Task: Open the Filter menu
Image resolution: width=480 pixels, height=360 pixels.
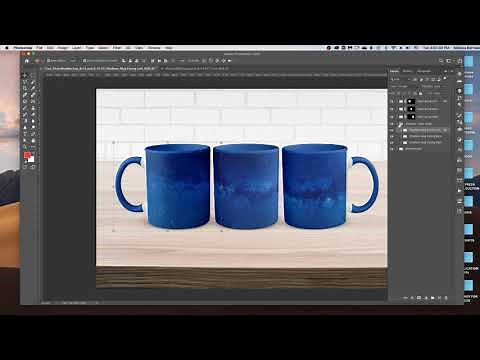Action: pos(117,48)
